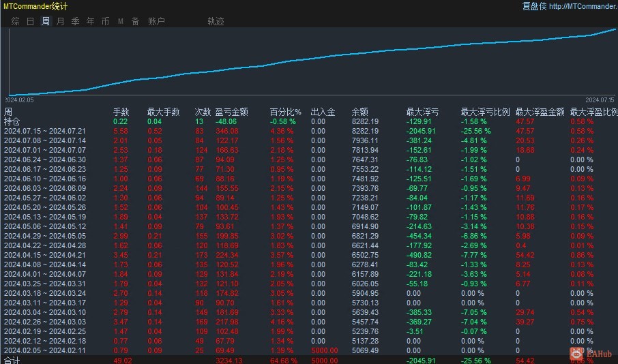Image resolution: width=618 pixels, height=364 pixels.
Task: Click the 次数 column header
Action: pos(203,112)
